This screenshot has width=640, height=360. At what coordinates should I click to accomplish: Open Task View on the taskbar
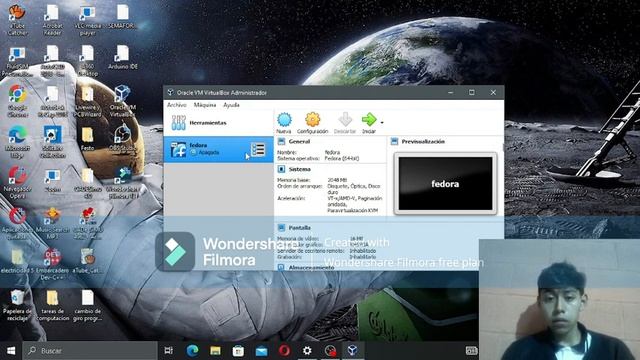point(169,351)
